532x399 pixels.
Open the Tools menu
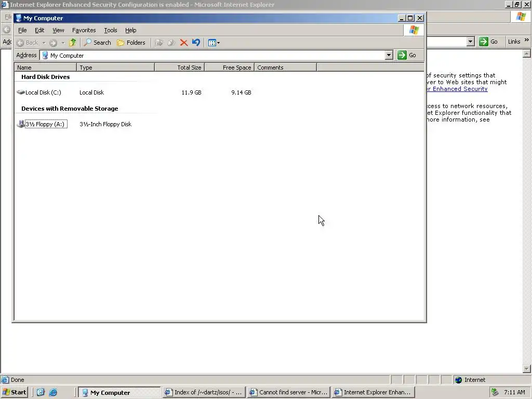pos(110,30)
